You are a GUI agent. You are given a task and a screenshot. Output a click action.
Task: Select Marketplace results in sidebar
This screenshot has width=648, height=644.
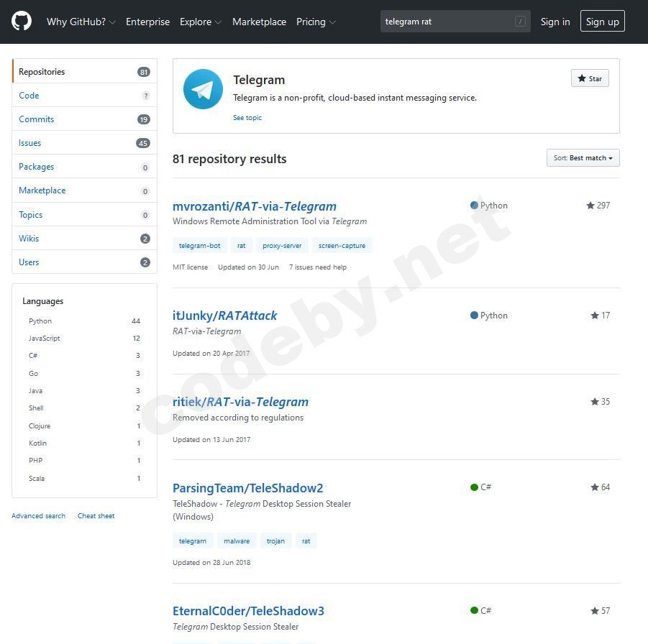click(x=84, y=190)
